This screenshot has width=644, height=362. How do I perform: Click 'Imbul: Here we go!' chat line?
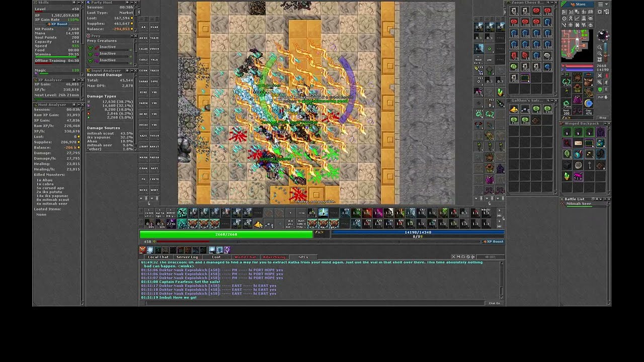[169, 298]
